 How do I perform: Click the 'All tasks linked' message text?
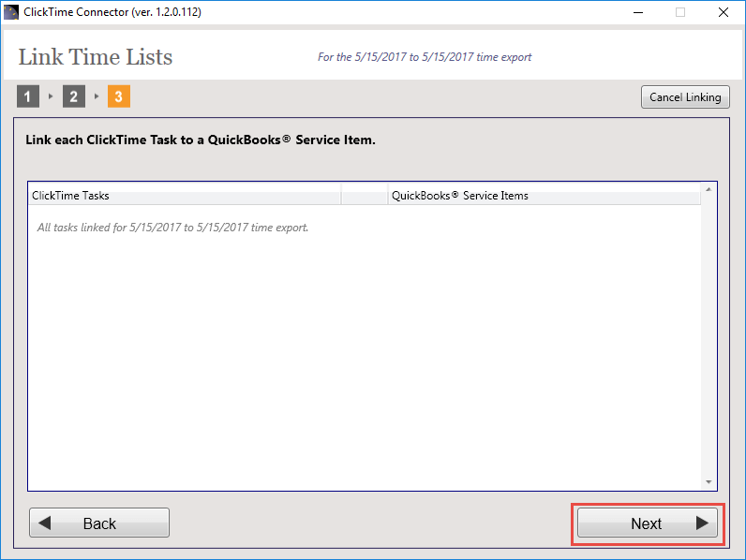pos(172,228)
